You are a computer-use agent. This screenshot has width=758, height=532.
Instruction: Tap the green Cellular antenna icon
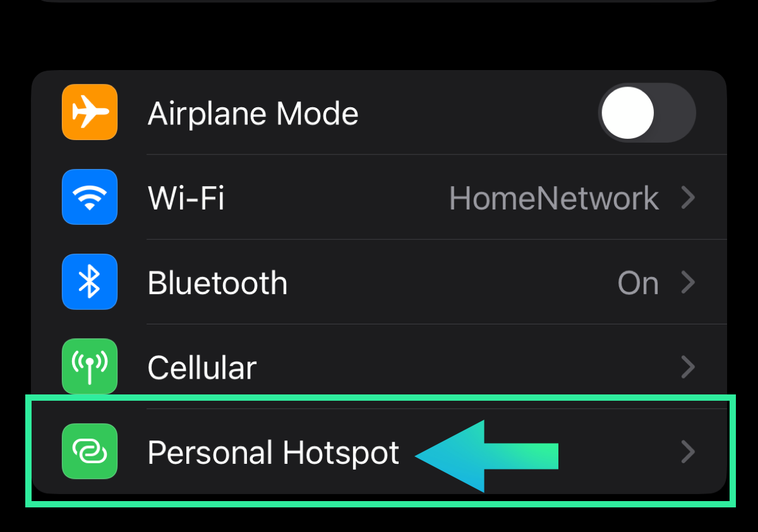(90, 367)
